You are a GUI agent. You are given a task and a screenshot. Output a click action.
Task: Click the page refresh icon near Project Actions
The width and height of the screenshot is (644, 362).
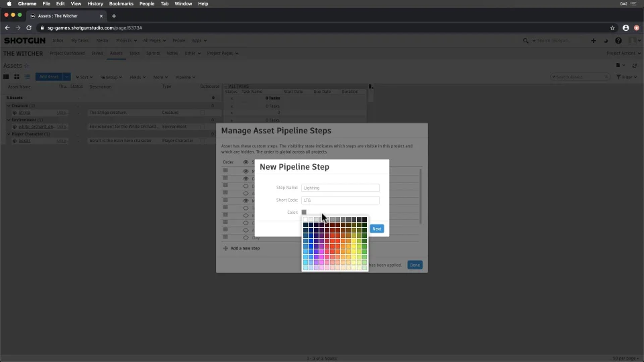[x=635, y=65]
